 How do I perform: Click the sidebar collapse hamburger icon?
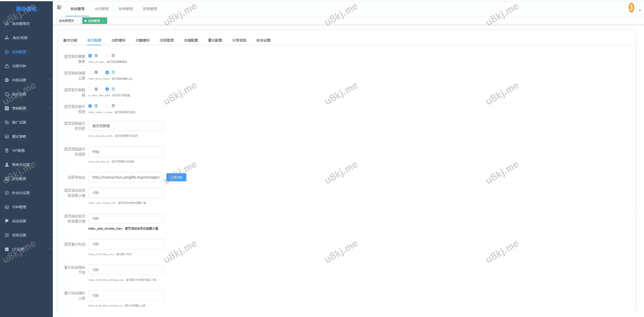click(59, 8)
